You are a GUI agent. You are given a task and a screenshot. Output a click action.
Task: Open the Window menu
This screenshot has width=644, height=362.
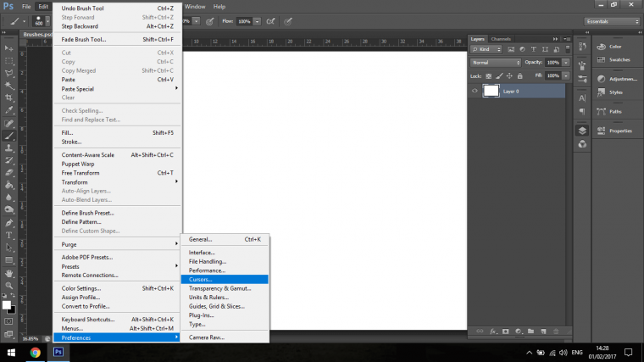(195, 7)
